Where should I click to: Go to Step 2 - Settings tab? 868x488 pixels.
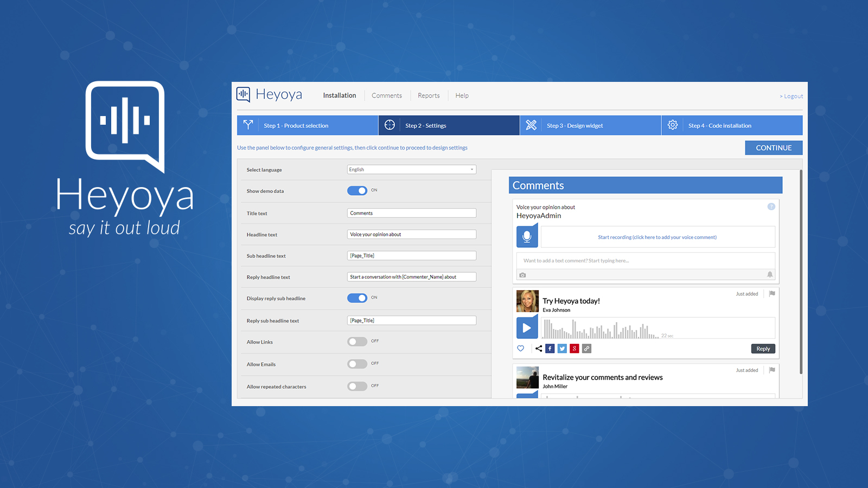coord(449,125)
